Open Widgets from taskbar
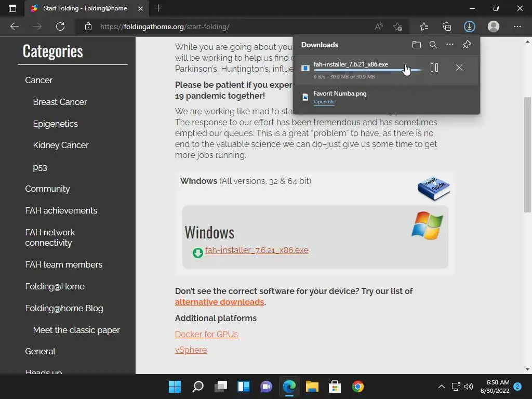The image size is (532, 399). click(x=243, y=387)
